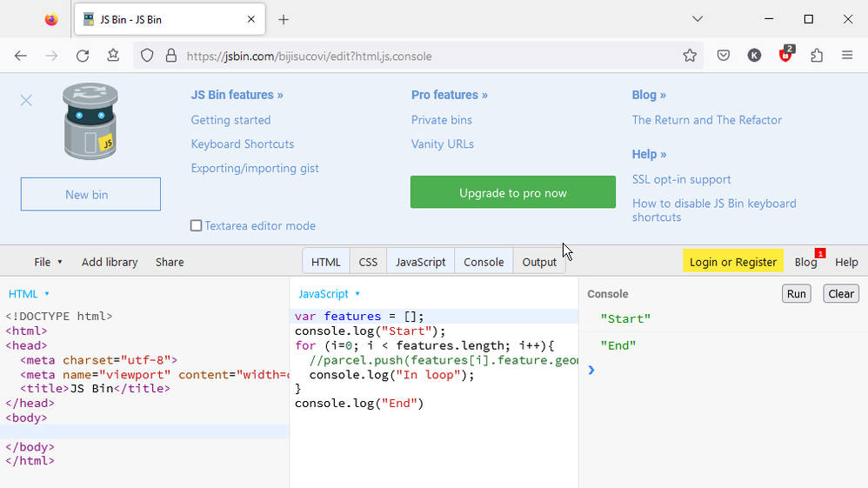Click the JS Bin robot mascot logo

tap(90, 121)
